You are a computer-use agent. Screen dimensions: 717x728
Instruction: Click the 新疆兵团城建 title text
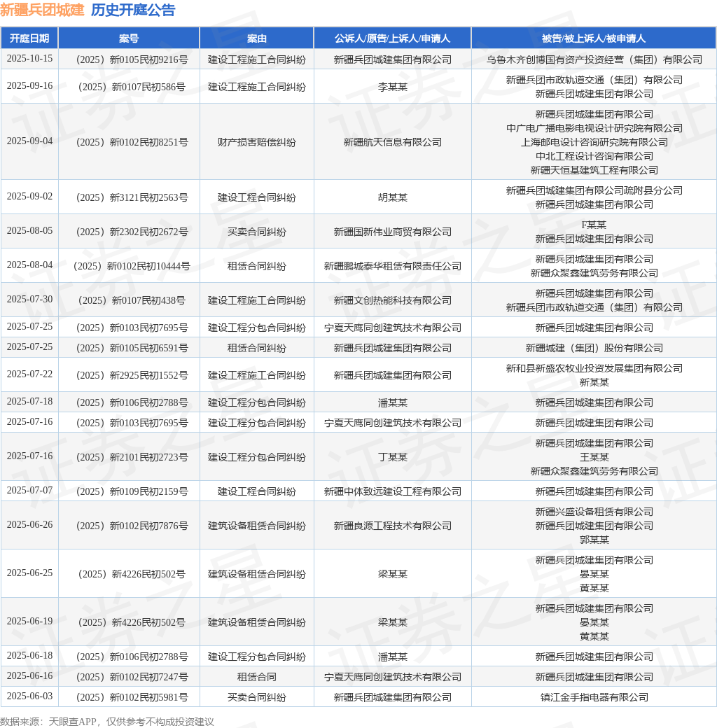[42, 10]
